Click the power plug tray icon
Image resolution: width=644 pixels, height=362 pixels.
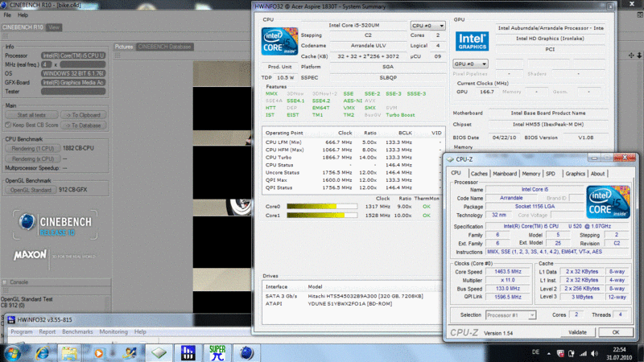[572, 353]
